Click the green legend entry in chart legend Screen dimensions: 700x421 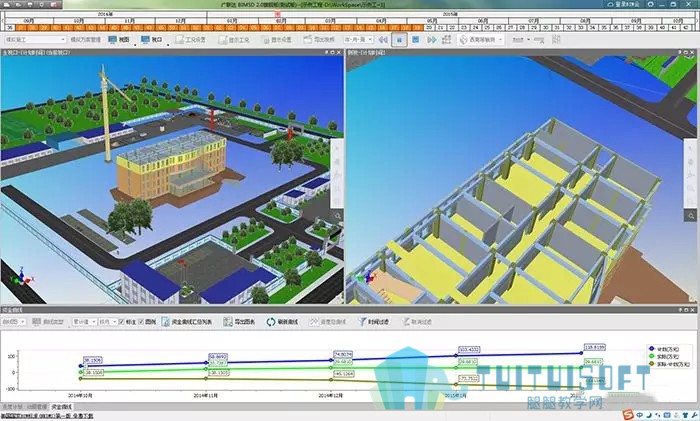click(x=665, y=356)
